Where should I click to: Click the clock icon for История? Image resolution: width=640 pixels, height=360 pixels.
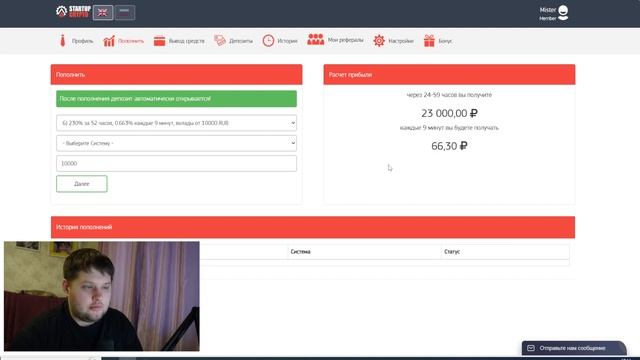pos(268,41)
